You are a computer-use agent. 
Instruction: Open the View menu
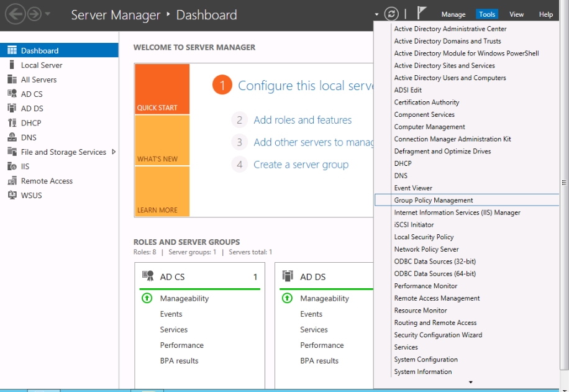tap(516, 14)
